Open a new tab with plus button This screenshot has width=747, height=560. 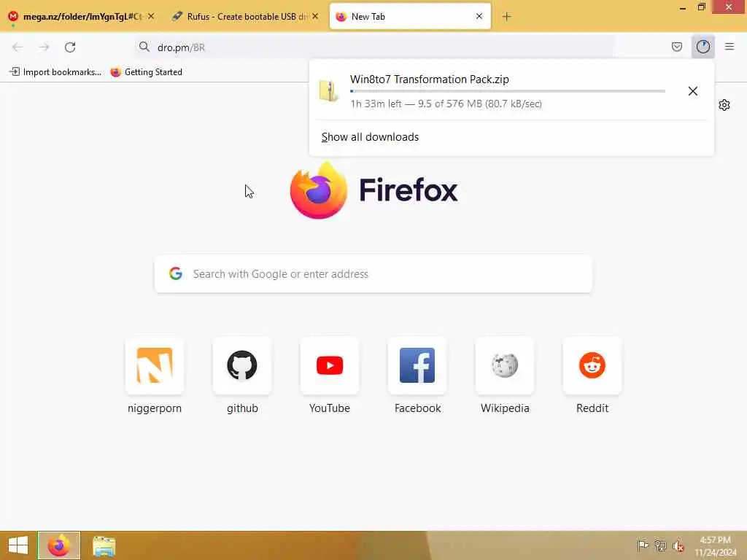506,17
